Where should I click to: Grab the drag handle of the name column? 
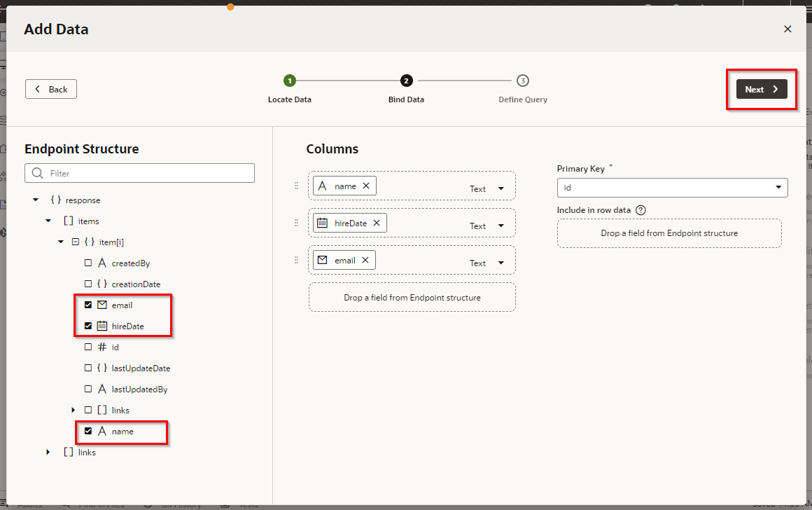click(x=296, y=186)
